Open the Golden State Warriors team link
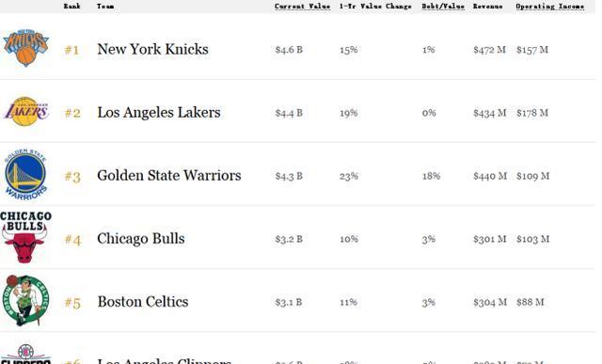The image size is (602, 364). (x=169, y=176)
